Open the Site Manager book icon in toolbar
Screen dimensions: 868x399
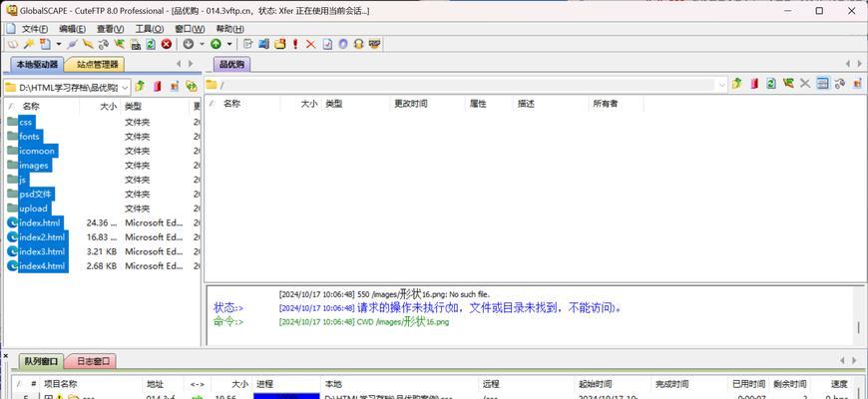point(13,44)
